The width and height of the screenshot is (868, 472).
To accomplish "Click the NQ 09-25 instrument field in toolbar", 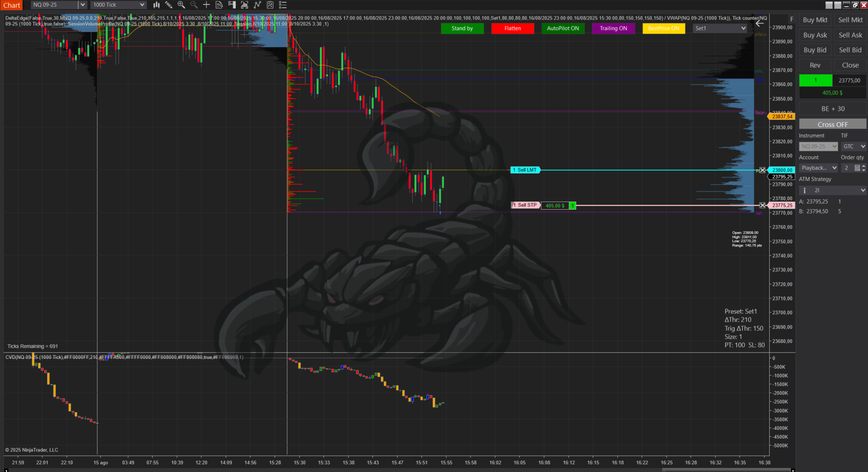I will point(55,5).
